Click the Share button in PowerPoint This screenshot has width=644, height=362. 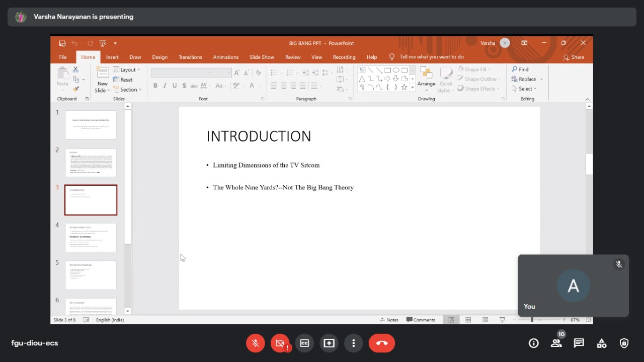(x=574, y=57)
